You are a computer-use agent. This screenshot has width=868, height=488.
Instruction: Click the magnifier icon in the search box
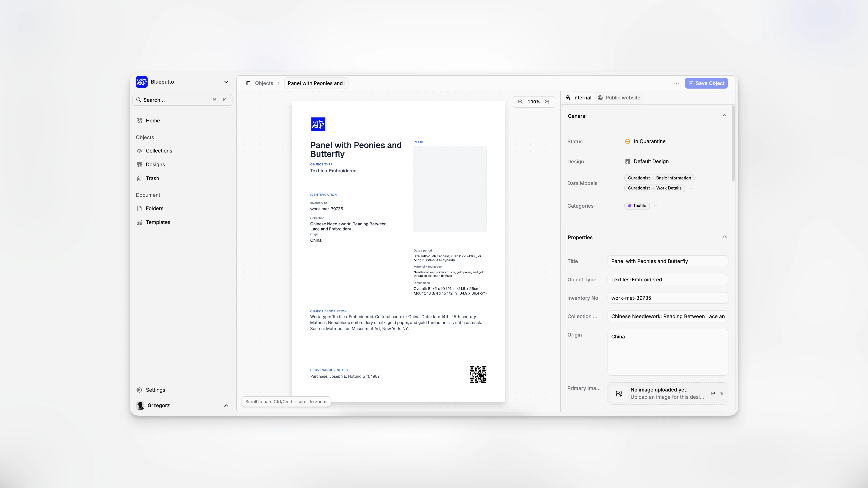tap(138, 100)
